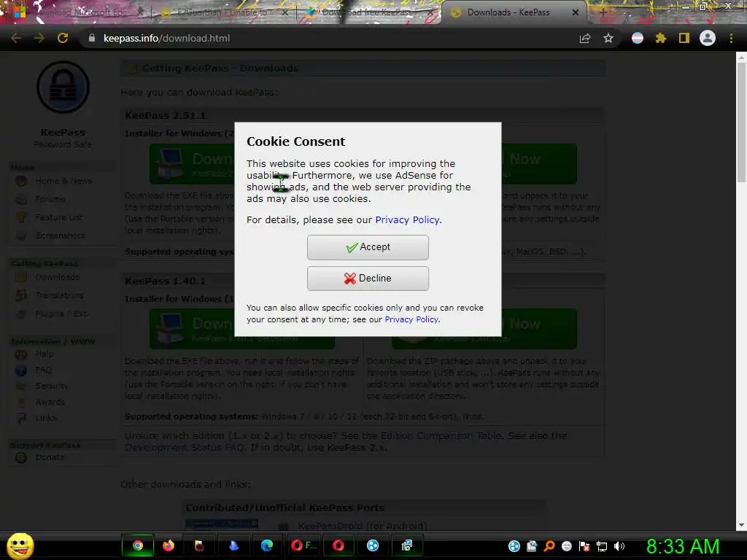Click the yellow smiley start button
747x560 pixels.
[20, 545]
